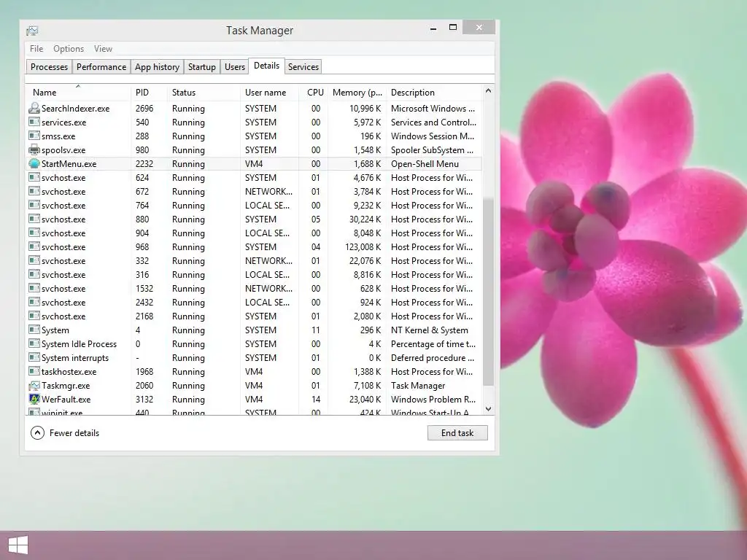Image resolution: width=747 pixels, height=560 pixels.
Task: Click icon of svchost.exe PID 672
Action: [x=34, y=191]
